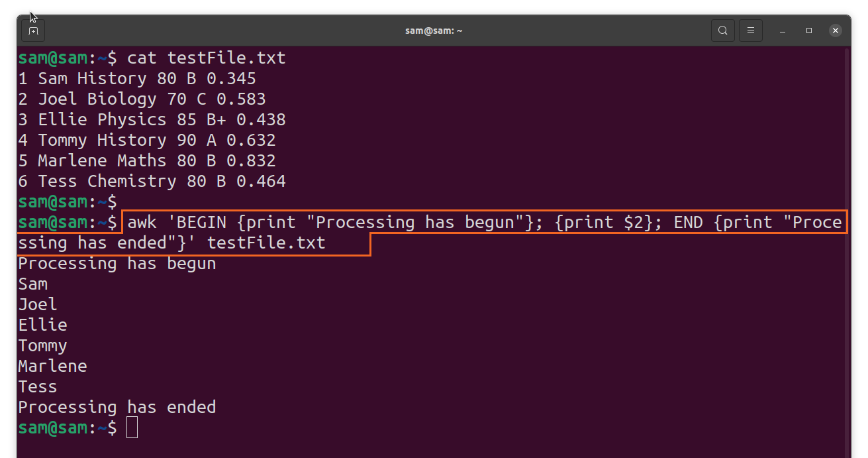Select the testFile.txt filename in the cat command
The width and height of the screenshot is (868, 458).
pyautogui.click(x=226, y=58)
